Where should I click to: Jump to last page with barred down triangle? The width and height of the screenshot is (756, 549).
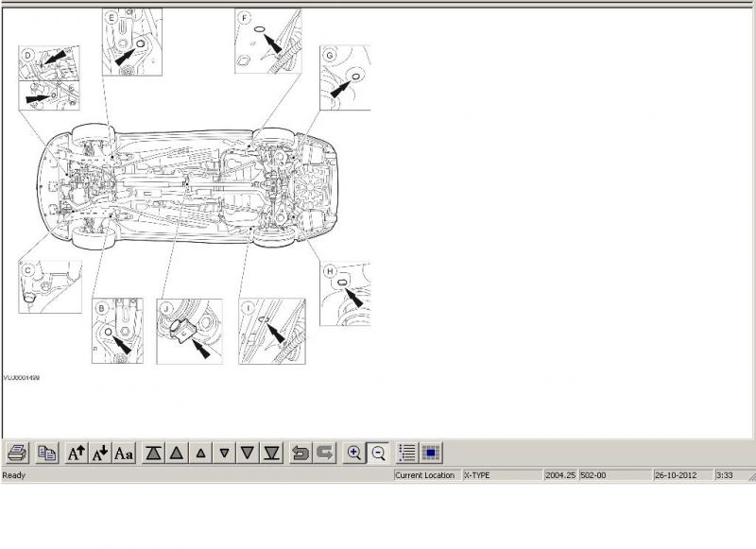271,454
